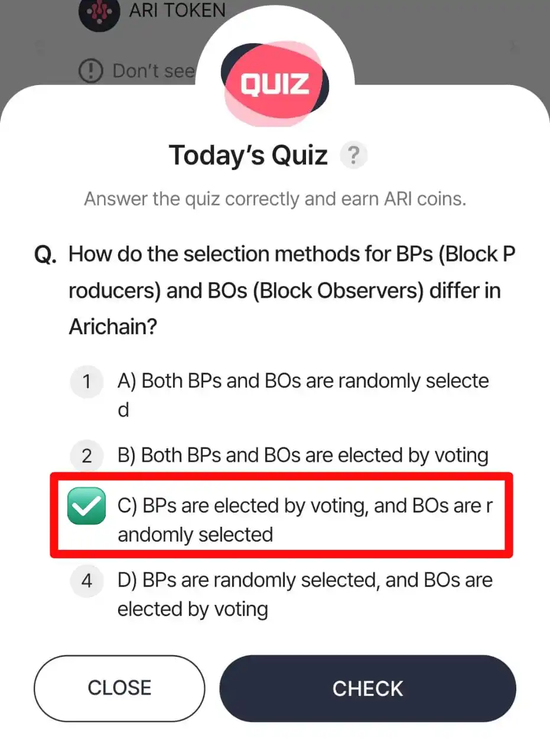550x756 pixels.
Task: Click the Today's Quiz heading
Action: click(248, 155)
